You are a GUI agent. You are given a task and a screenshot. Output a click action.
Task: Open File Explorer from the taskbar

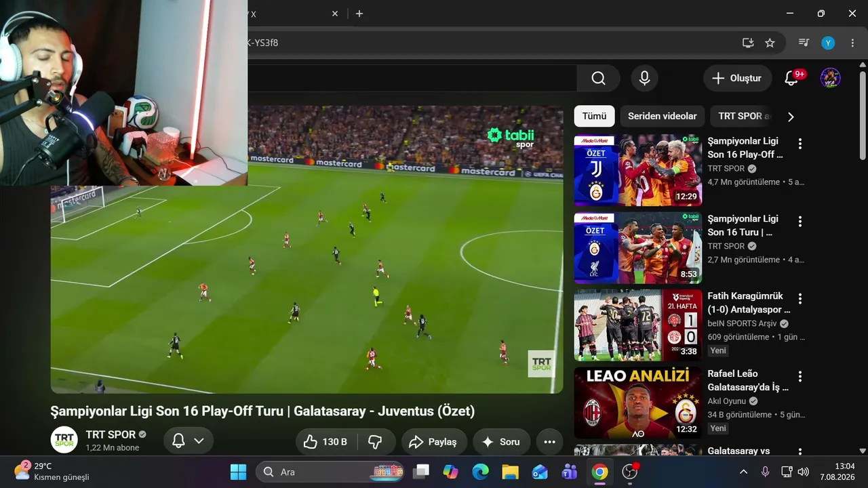pos(510,472)
